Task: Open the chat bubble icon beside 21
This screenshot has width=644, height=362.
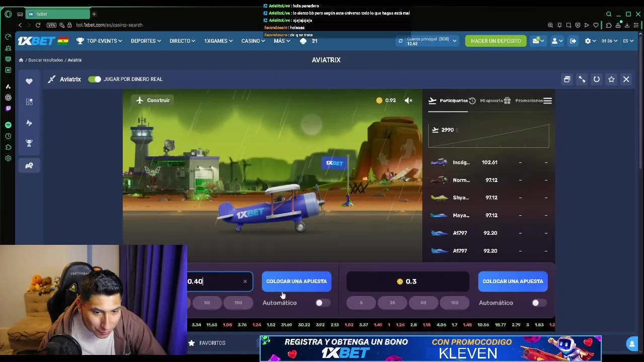Action: [303, 41]
